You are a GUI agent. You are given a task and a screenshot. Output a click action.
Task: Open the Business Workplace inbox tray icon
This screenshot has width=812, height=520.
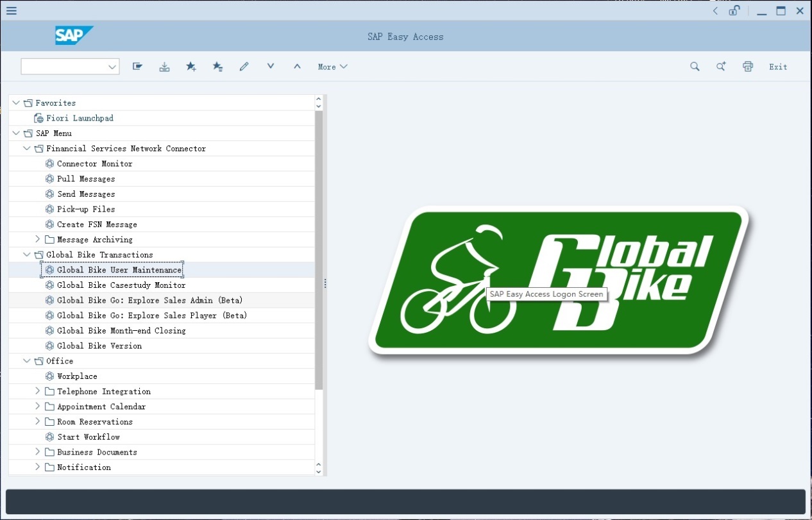[x=164, y=67]
